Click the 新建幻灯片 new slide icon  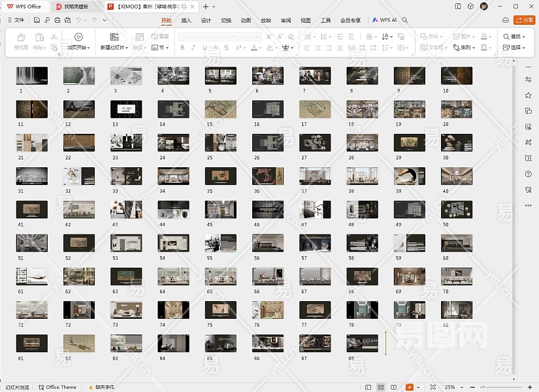[x=114, y=37]
